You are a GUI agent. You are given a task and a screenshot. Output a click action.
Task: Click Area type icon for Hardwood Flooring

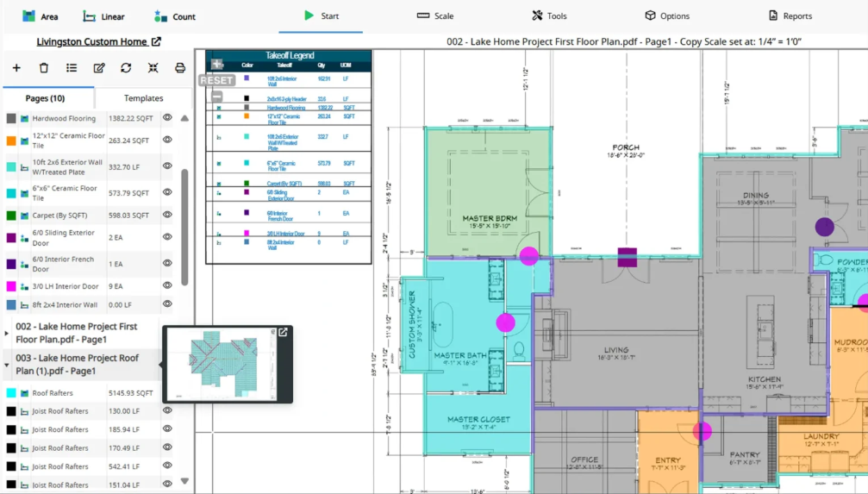[24, 118]
